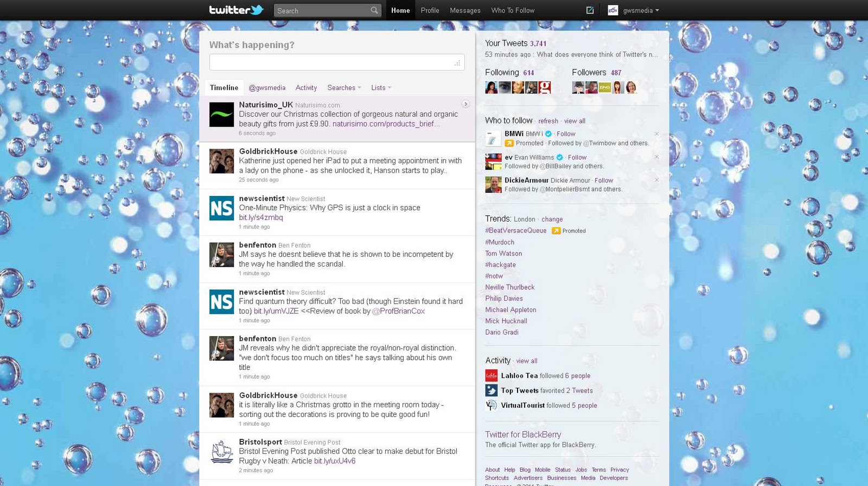Image resolution: width=868 pixels, height=486 pixels.
Task: Switch to the @gwsmedia mentions tab
Action: coord(267,87)
